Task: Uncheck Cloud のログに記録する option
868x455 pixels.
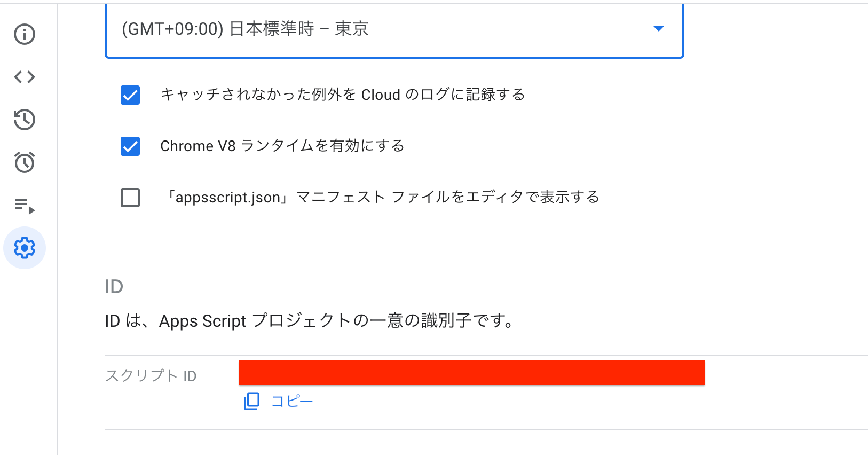Action: (x=130, y=96)
